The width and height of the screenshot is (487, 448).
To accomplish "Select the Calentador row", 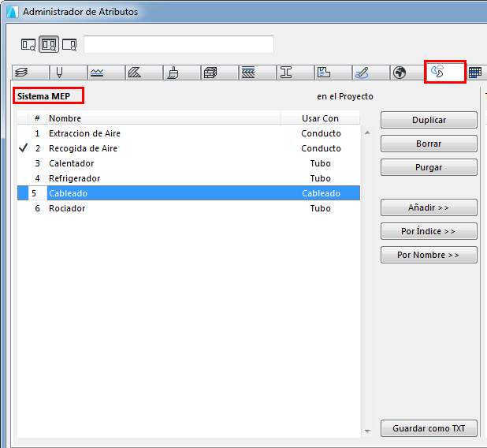I will (x=189, y=163).
